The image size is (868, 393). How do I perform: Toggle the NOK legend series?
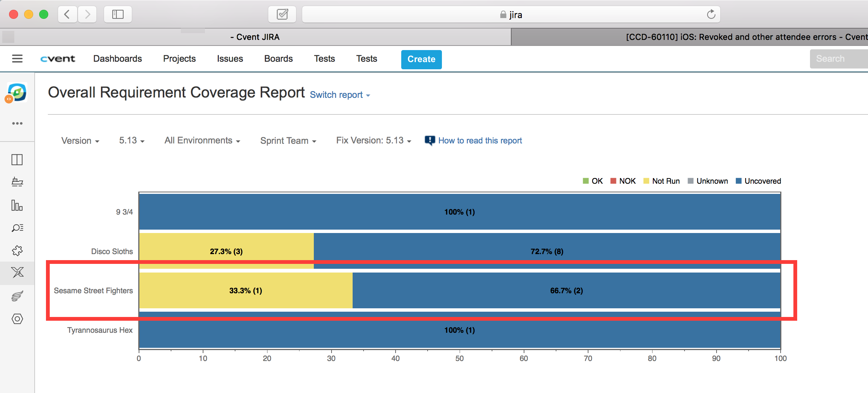point(623,181)
